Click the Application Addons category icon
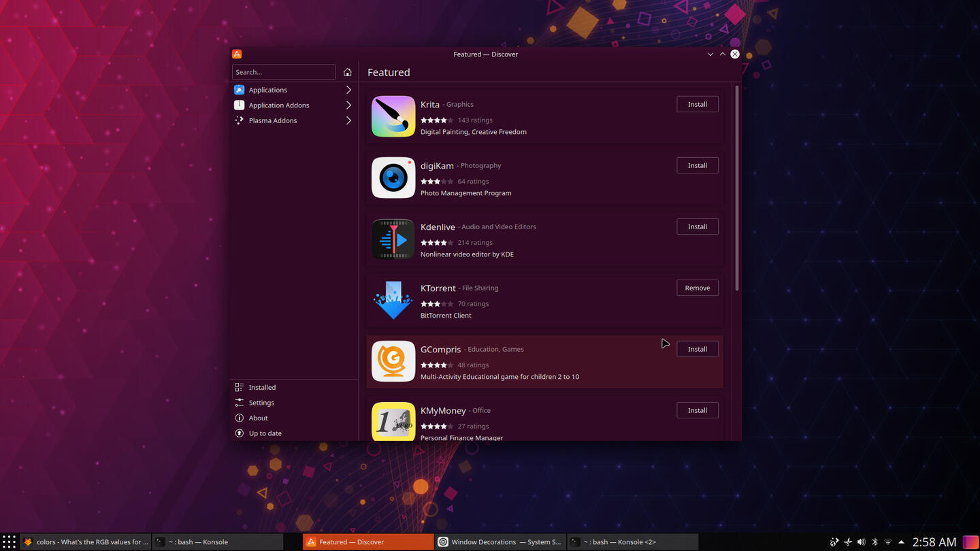The image size is (980, 551). point(239,105)
